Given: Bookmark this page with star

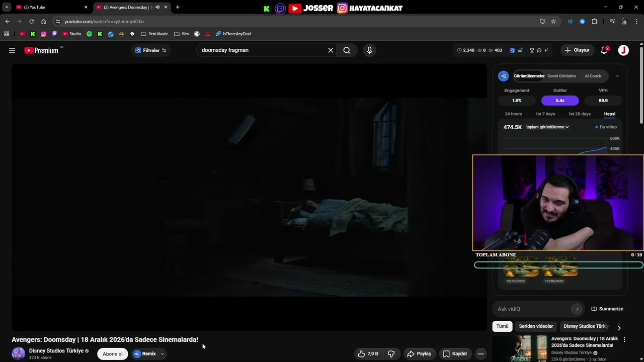Looking at the screenshot, I should pos(553,22).
